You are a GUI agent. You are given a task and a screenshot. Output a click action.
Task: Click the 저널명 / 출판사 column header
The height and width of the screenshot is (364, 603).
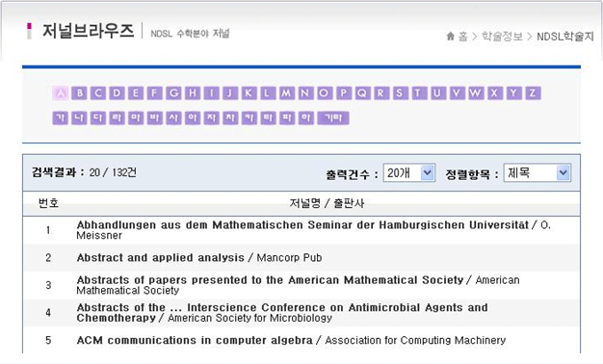(327, 203)
